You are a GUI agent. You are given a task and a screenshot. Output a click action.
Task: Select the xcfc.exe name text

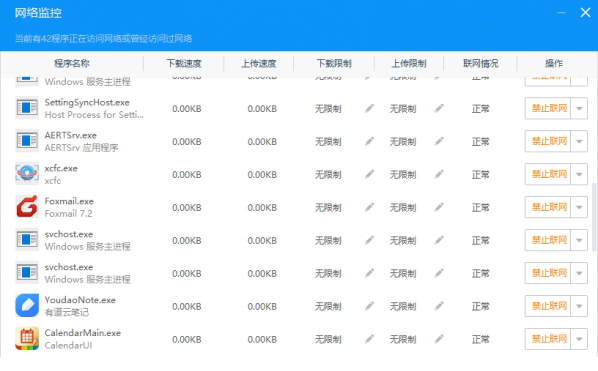point(61,168)
